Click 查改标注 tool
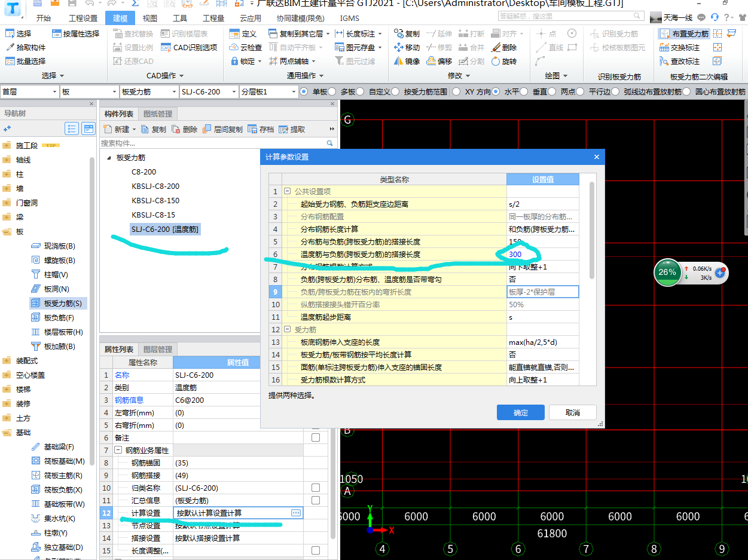 pos(680,61)
